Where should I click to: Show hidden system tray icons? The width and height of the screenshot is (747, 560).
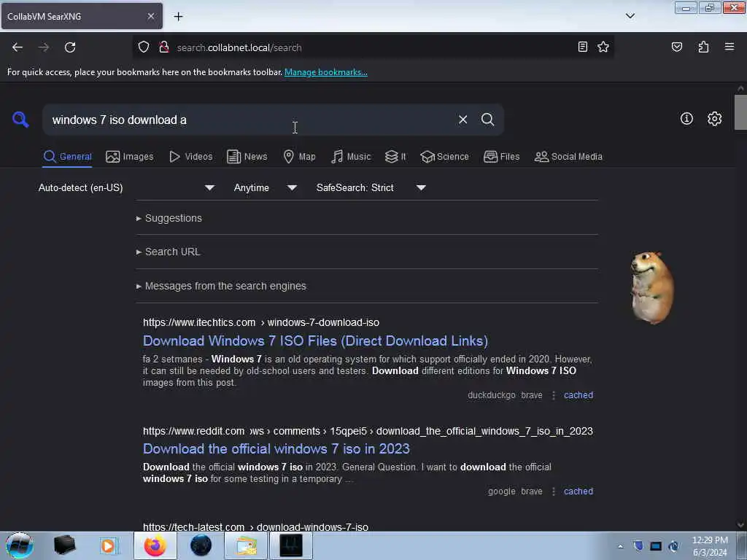pyautogui.click(x=620, y=546)
